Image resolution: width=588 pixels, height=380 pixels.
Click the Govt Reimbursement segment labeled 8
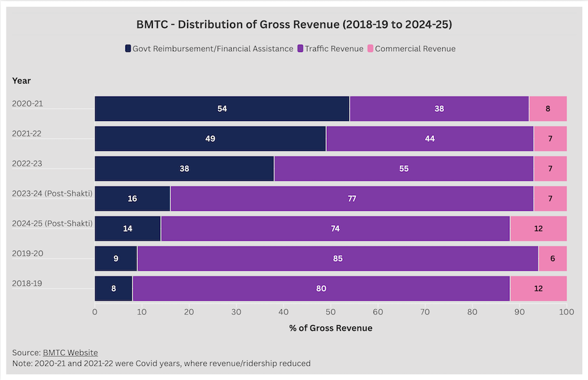tap(113, 288)
